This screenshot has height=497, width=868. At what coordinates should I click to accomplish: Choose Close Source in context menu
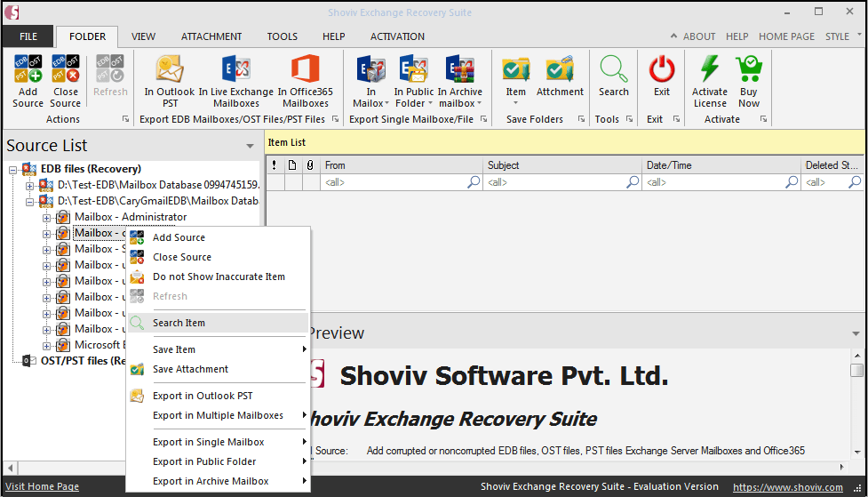(218, 257)
